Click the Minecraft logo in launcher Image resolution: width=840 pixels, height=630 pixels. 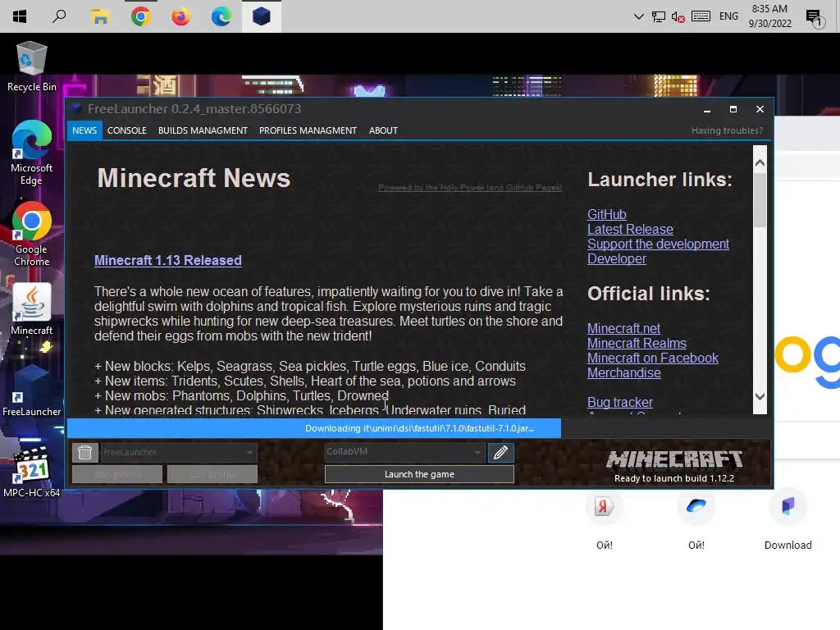674,459
